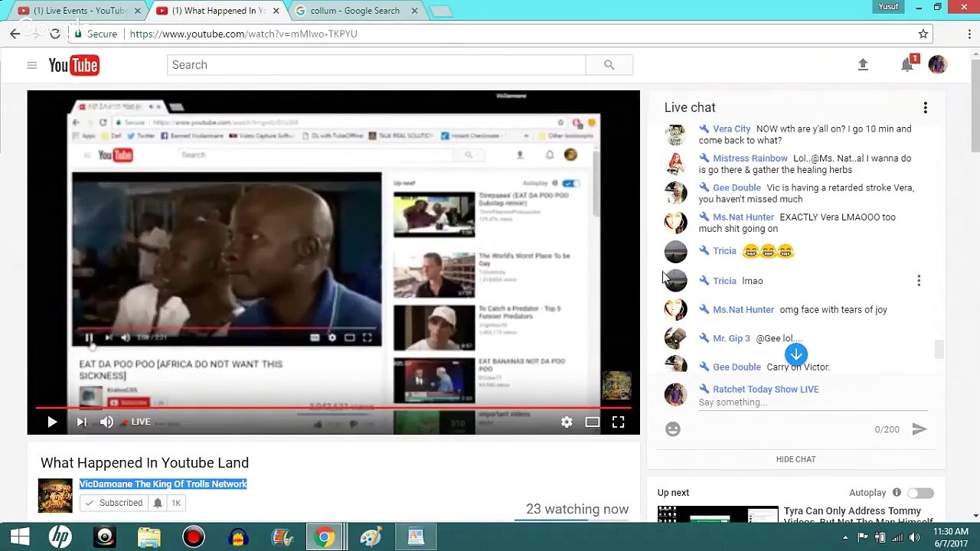Screen dimensions: 980x551
Task: Open the Autoplay info icon
Action: [x=897, y=493]
